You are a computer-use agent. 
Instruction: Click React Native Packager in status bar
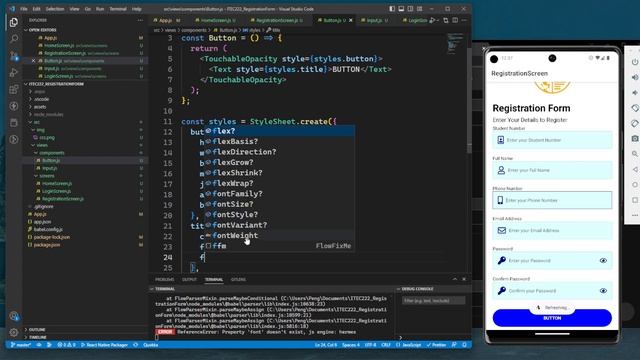click(104, 345)
